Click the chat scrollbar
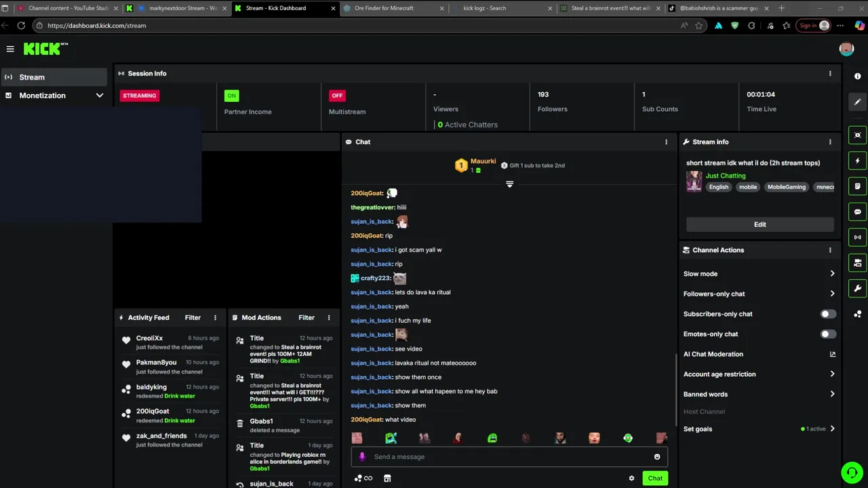The height and width of the screenshot is (488, 868). (675, 389)
